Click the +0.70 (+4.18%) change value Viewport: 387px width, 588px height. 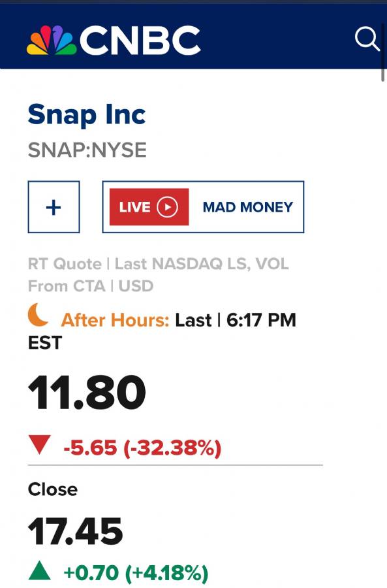click(x=136, y=572)
